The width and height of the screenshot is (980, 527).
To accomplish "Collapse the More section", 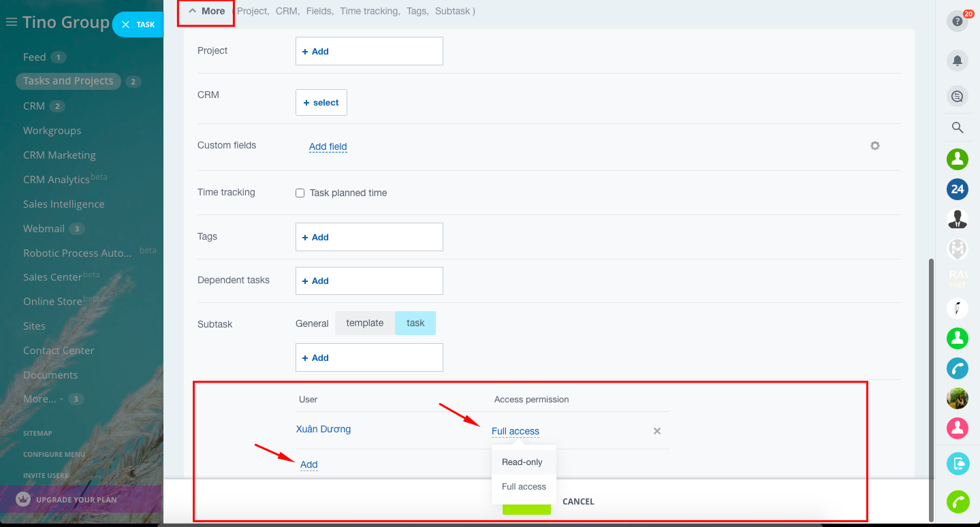I will pos(206,11).
